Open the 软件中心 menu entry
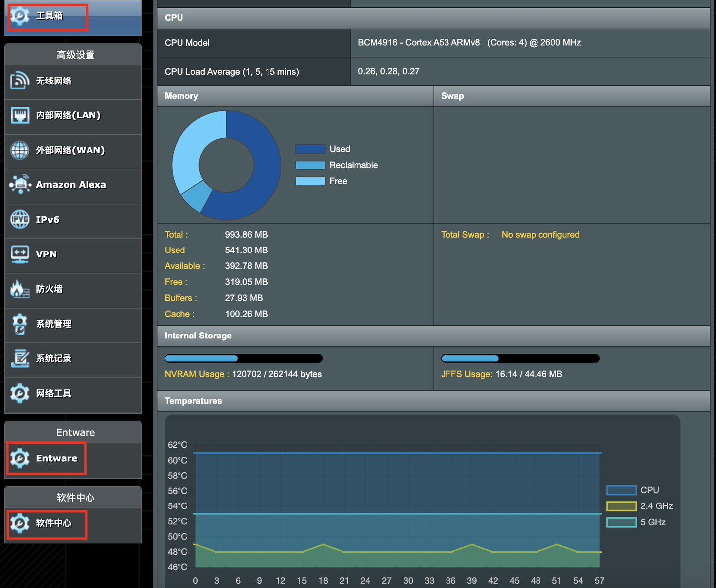Image resolution: width=716 pixels, height=588 pixels. tap(73, 525)
